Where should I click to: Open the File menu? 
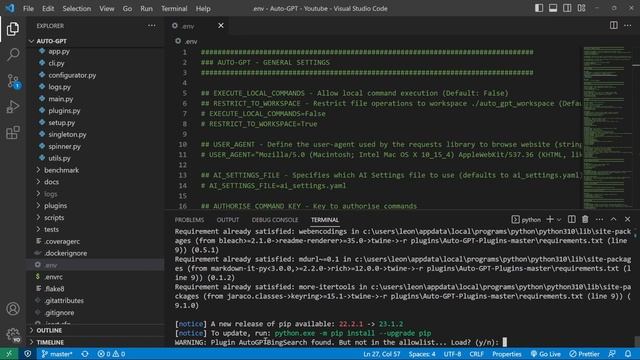tap(28, 8)
